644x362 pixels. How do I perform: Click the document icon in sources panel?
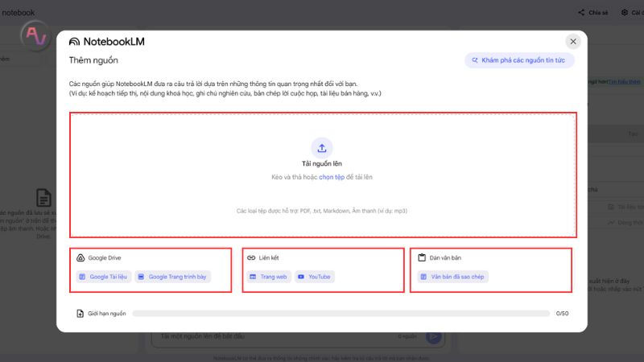pyautogui.click(x=43, y=198)
